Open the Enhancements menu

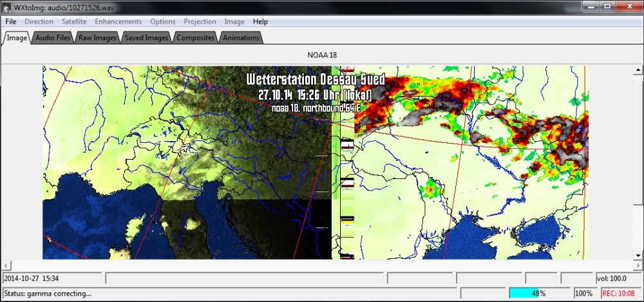[x=118, y=22]
